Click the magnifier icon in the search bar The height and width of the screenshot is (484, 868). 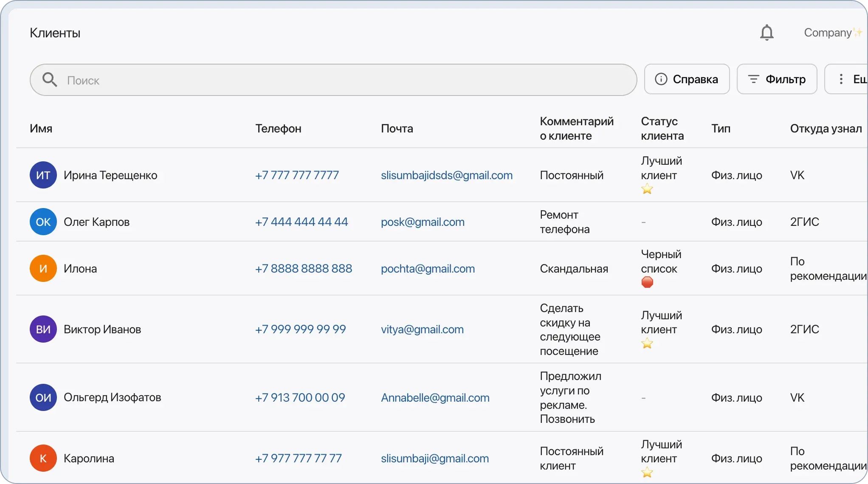(x=50, y=80)
